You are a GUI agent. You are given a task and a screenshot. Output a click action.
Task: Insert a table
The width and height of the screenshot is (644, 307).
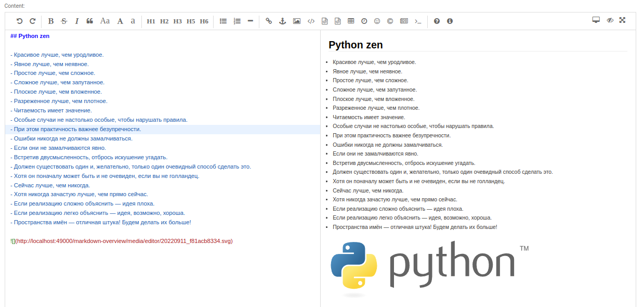point(351,21)
